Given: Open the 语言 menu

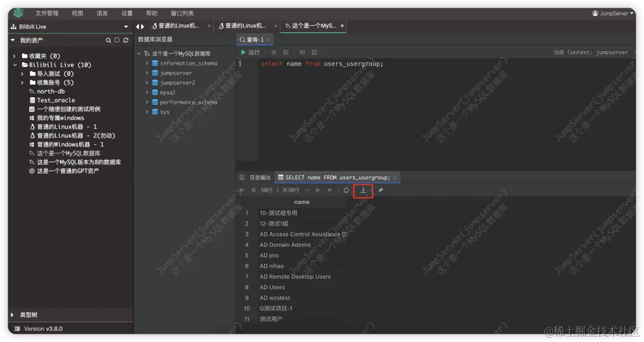Looking at the screenshot, I should coord(103,14).
